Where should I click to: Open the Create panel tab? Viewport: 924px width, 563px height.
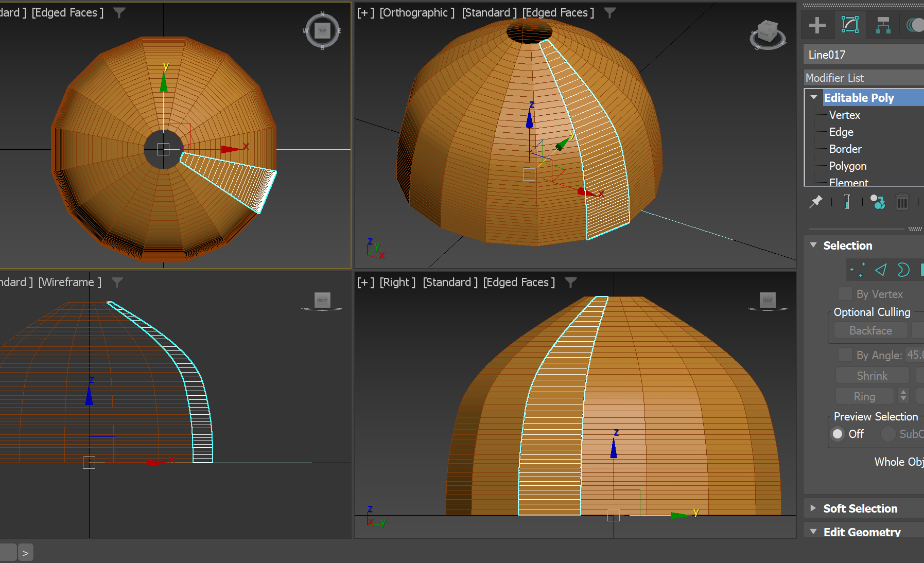[x=816, y=25]
